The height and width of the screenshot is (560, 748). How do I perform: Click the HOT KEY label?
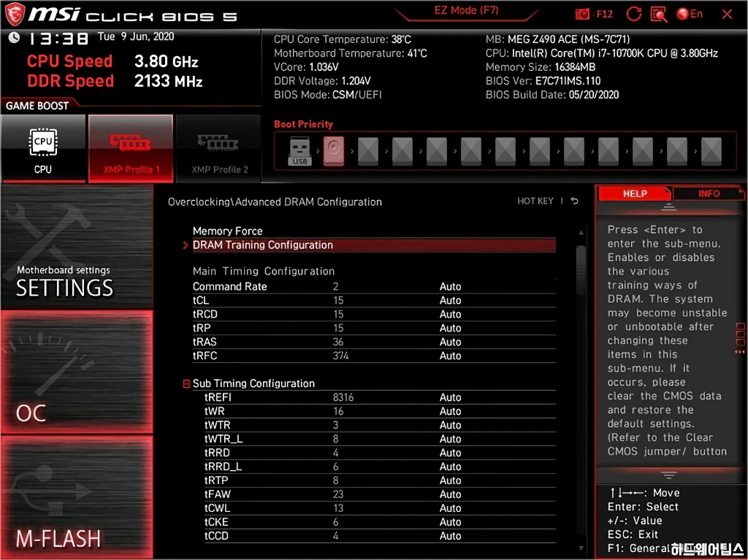click(x=535, y=201)
